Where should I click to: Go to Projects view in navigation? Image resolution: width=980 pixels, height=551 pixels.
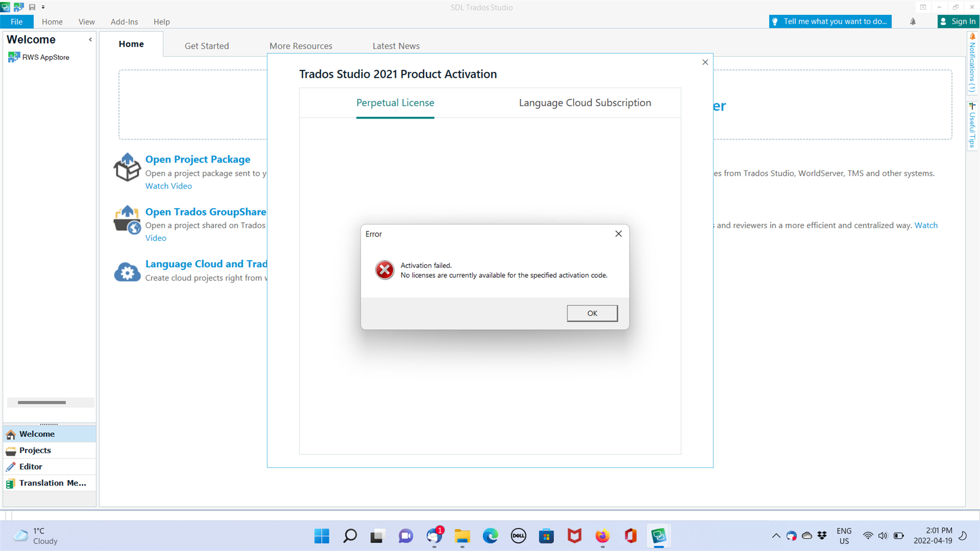[50, 450]
